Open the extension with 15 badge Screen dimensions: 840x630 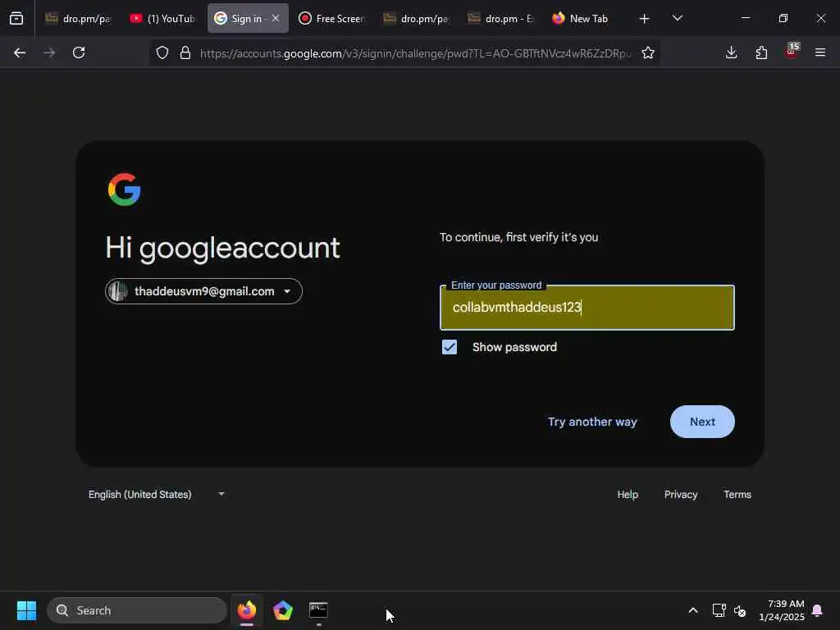pos(792,51)
